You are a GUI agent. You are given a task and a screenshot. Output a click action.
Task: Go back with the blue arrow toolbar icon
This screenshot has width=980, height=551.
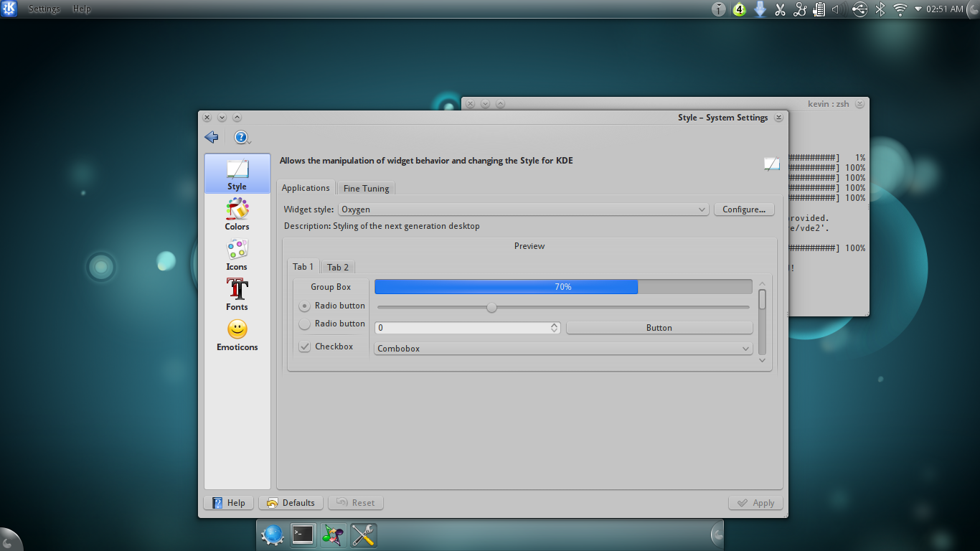click(211, 137)
